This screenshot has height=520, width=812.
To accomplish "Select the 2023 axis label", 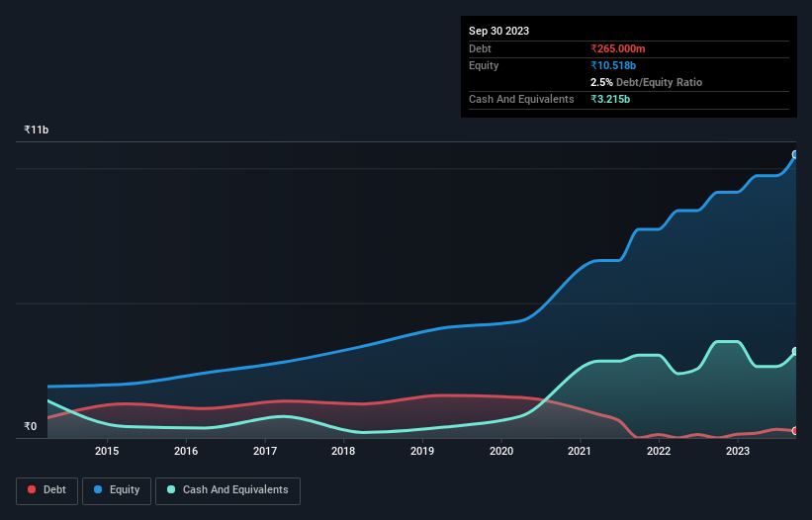I will (x=738, y=451).
